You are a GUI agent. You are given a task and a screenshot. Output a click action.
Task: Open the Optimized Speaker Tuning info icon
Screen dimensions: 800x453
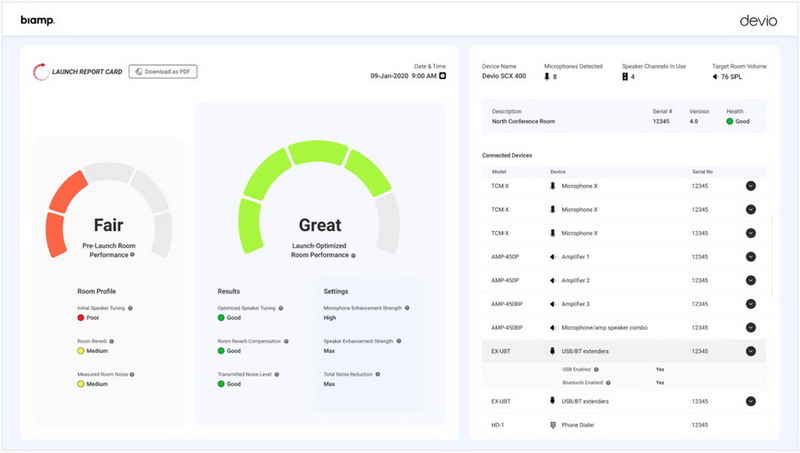281,308
